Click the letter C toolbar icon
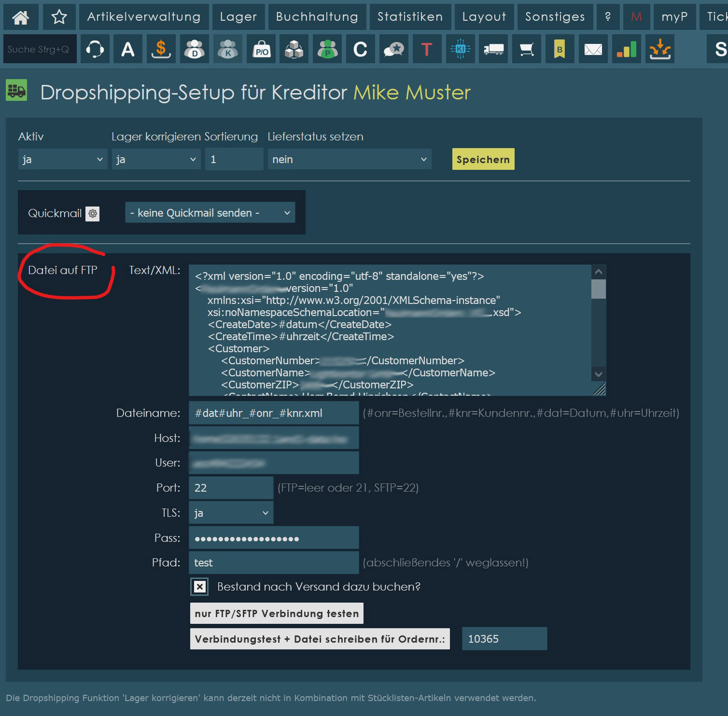 tap(361, 49)
